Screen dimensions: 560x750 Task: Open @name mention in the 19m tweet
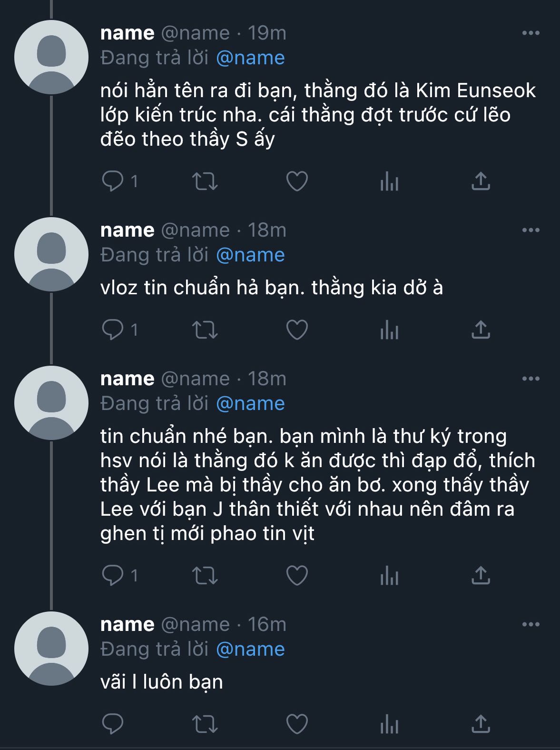[x=250, y=58]
